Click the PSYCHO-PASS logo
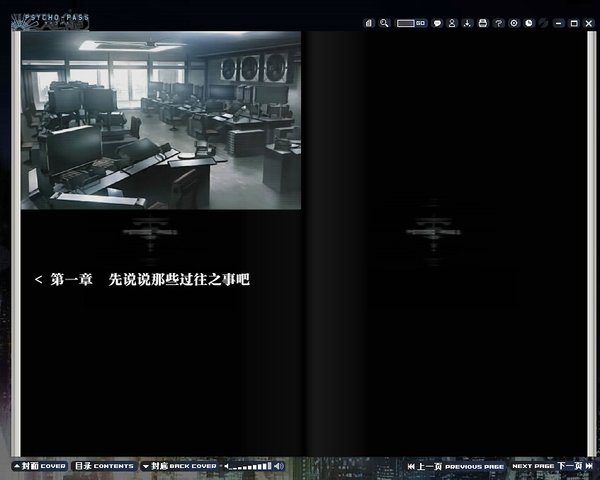The image size is (600, 480). (50, 21)
